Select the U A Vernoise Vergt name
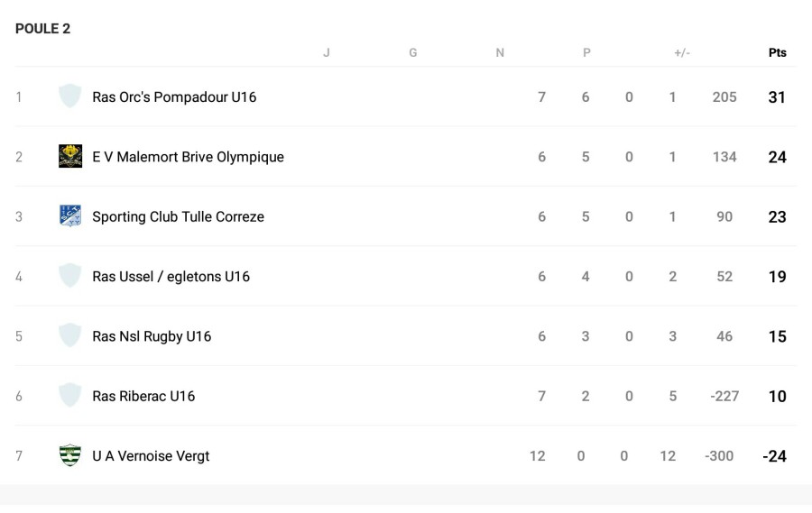Image resolution: width=812 pixels, height=513 pixels. pyautogui.click(x=151, y=456)
